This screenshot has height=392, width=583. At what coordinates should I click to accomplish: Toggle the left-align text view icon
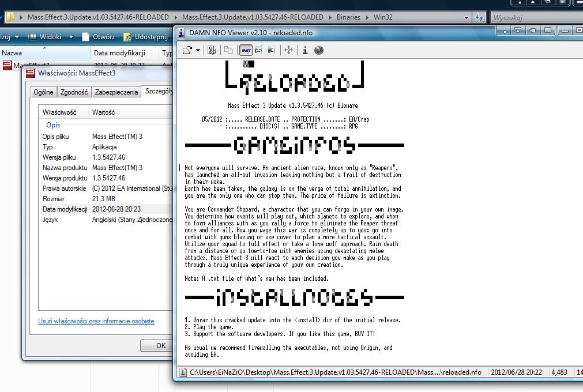[272, 50]
